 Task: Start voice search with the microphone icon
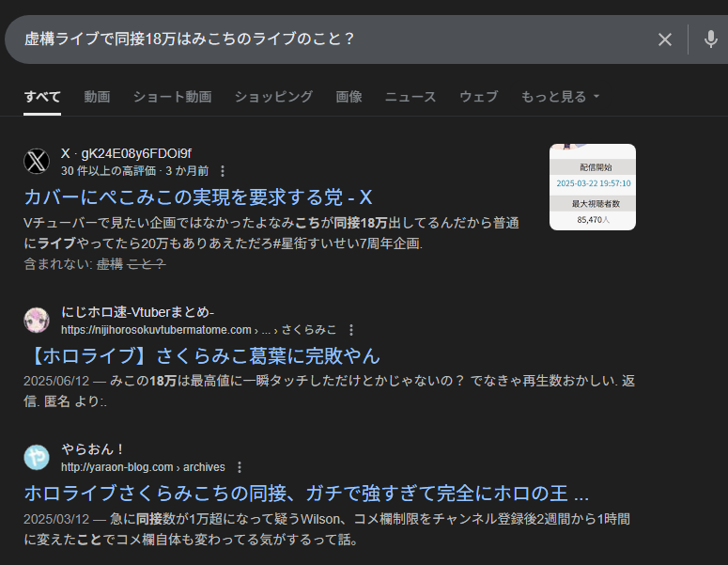710,39
